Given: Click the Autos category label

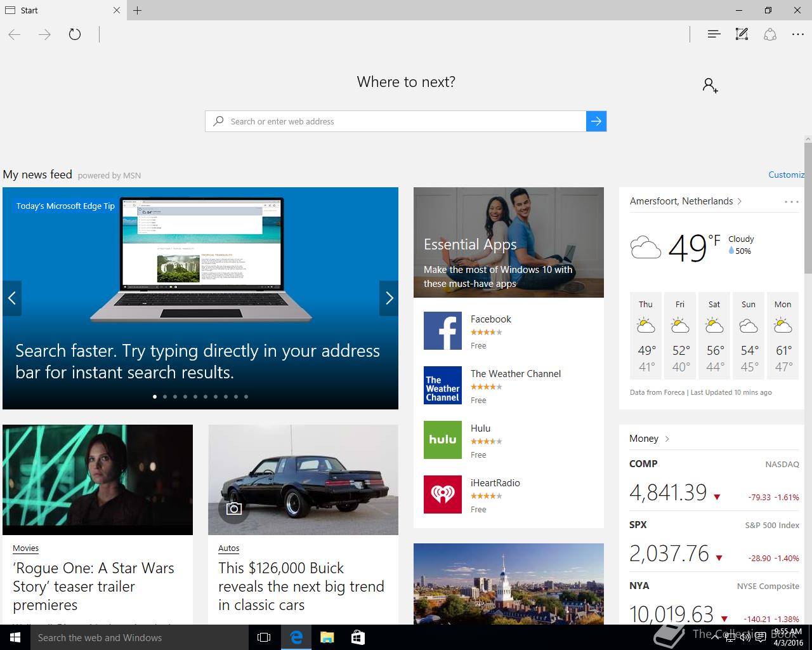Looking at the screenshot, I should point(229,548).
